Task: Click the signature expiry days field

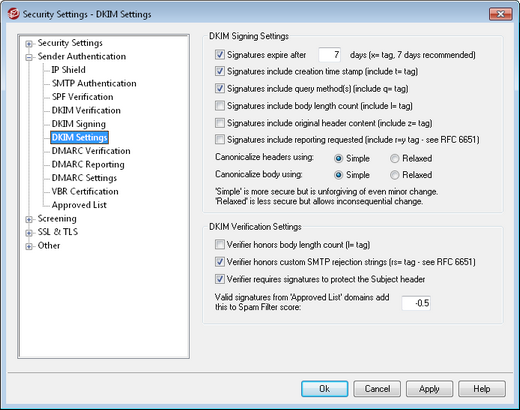Action: pos(329,55)
